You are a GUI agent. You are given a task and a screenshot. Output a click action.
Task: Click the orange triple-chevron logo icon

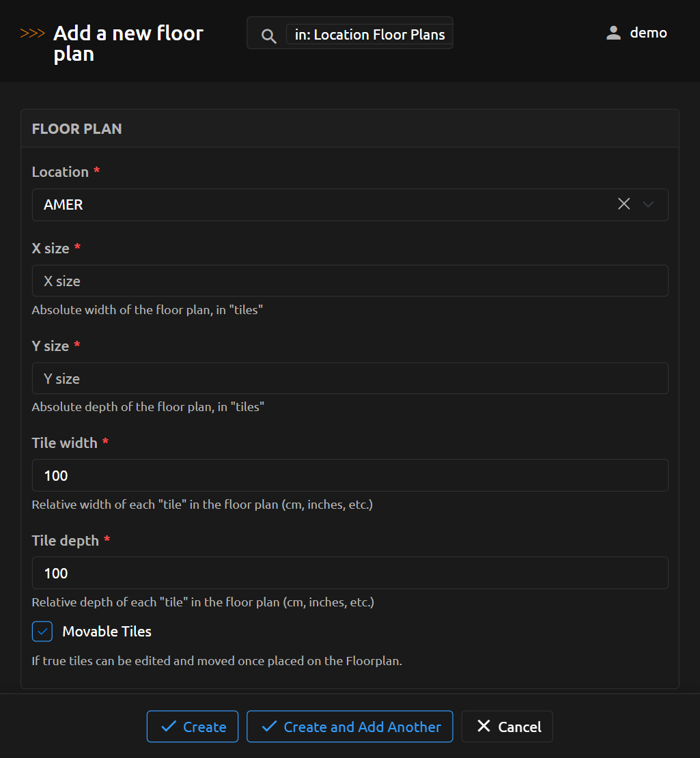pyautogui.click(x=33, y=33)
